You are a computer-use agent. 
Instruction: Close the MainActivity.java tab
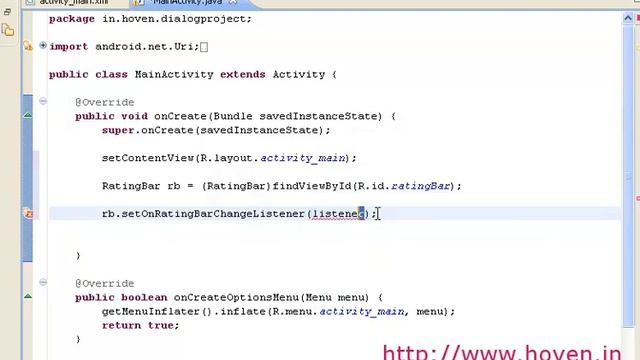[x=233, y=2]
